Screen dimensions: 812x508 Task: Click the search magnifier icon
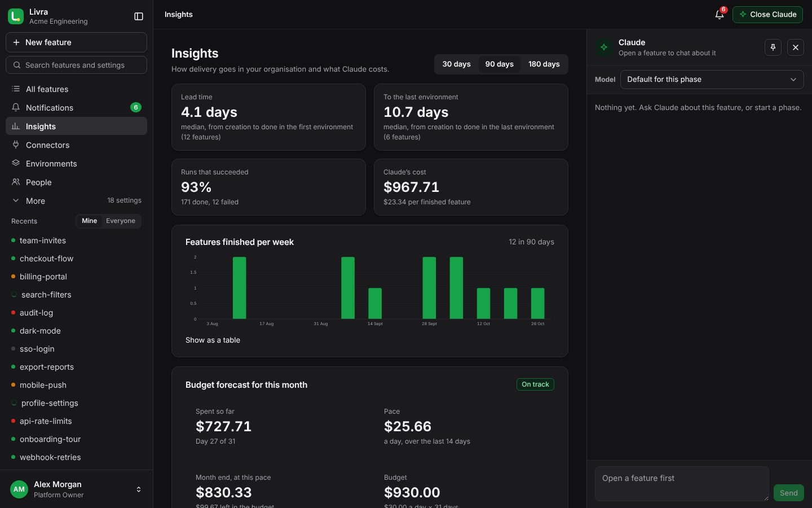click(17, 65)
